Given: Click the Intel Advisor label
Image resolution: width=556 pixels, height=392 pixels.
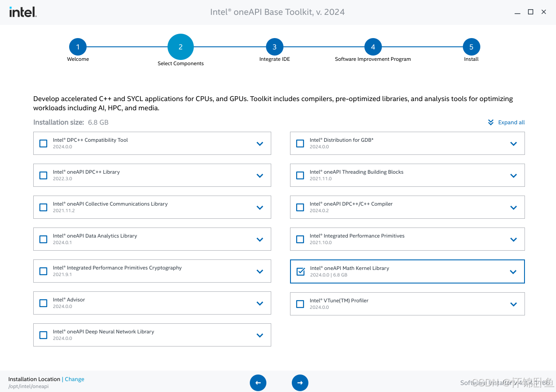Looking at the screenshot, I should pyautogui.click(x=69, y=300).
